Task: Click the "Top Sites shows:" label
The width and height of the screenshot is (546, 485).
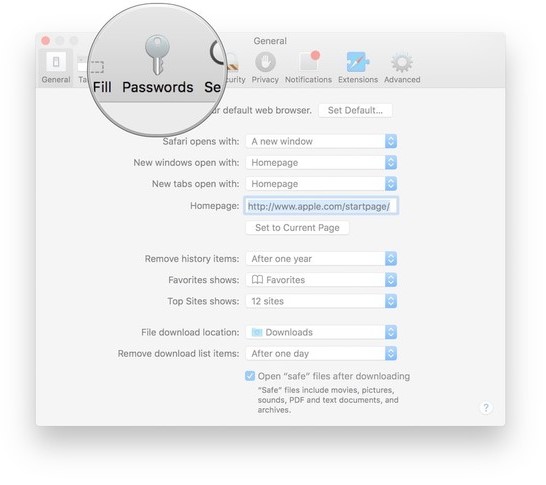Action: click(x=203, y=301)
